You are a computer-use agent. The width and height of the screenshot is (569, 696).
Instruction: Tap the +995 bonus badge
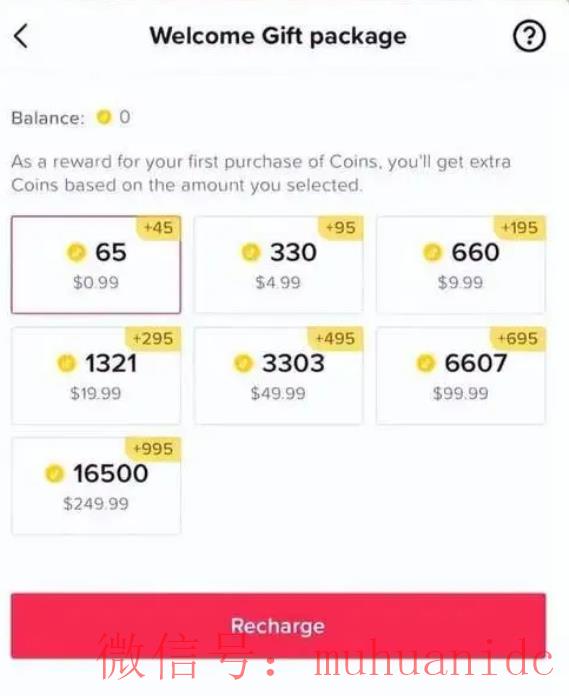(x=153, y=449)
